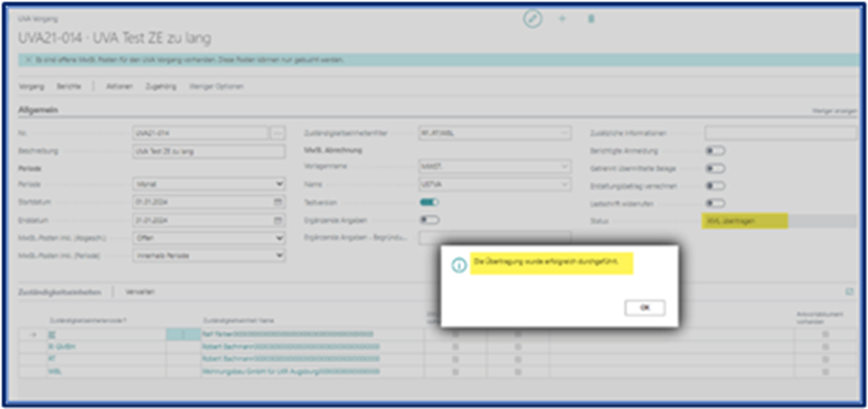Screen dimensions: 868x409
Task: Open the Periode dropdown
Action: (x=208, y=184)
